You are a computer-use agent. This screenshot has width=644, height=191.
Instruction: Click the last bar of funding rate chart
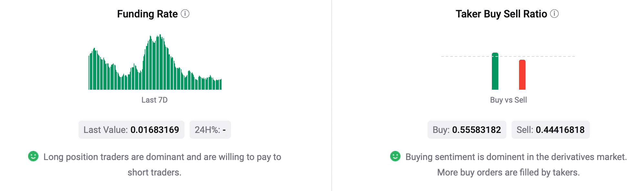coord(221,84)
